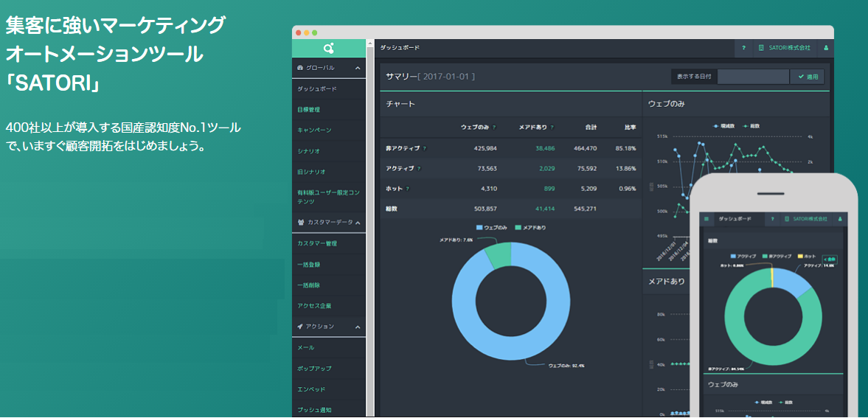Click the 425,984 cell in 非アクティブ row
This screenshot has height=418, width=868.
tap(485, 148)
